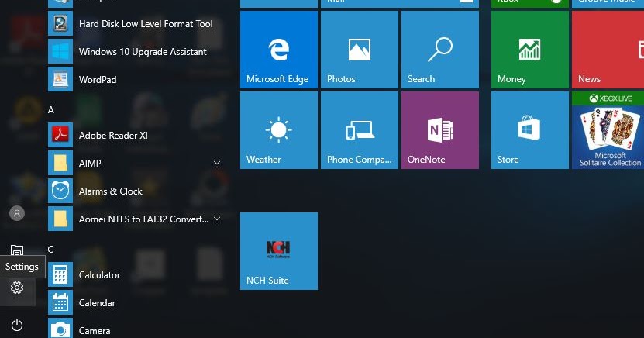Open the Store tile
Screen dimensions: 644x338
(530, 130)
